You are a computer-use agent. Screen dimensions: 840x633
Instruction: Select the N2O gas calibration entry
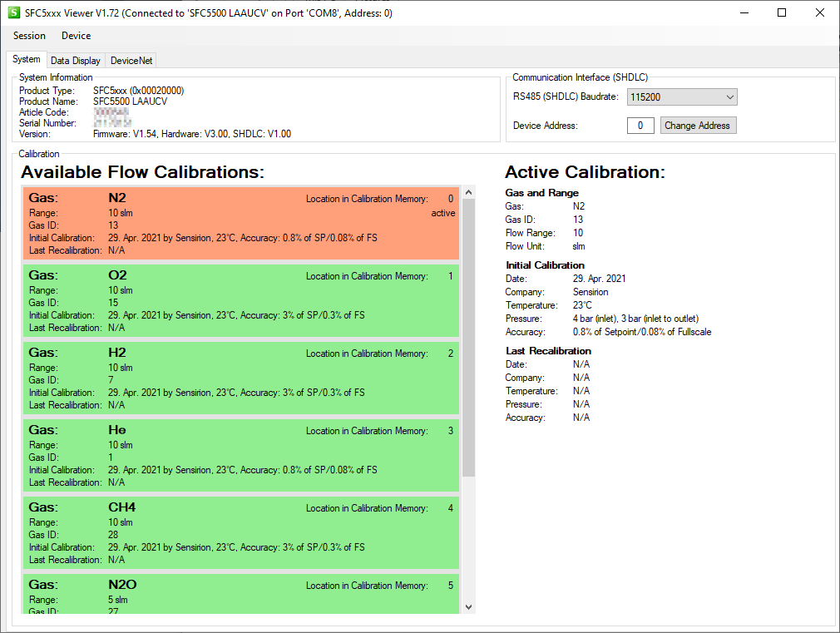241,595
